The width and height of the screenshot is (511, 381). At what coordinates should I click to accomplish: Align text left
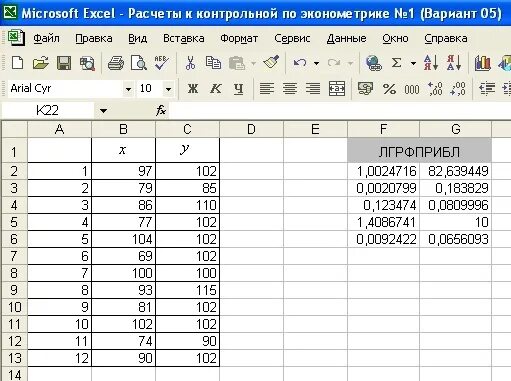[x=267, y=89]
